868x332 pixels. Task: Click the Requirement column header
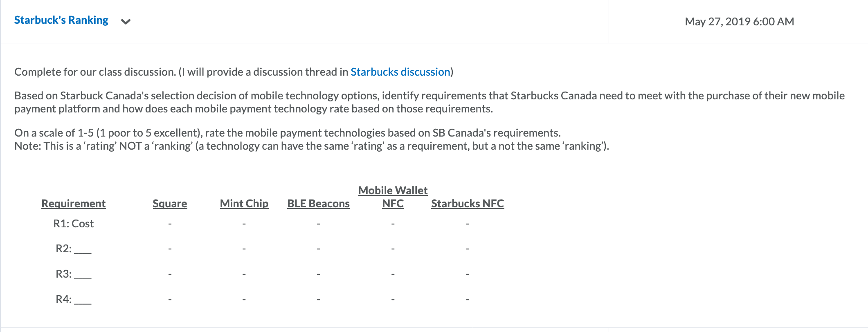pos(74,204)
